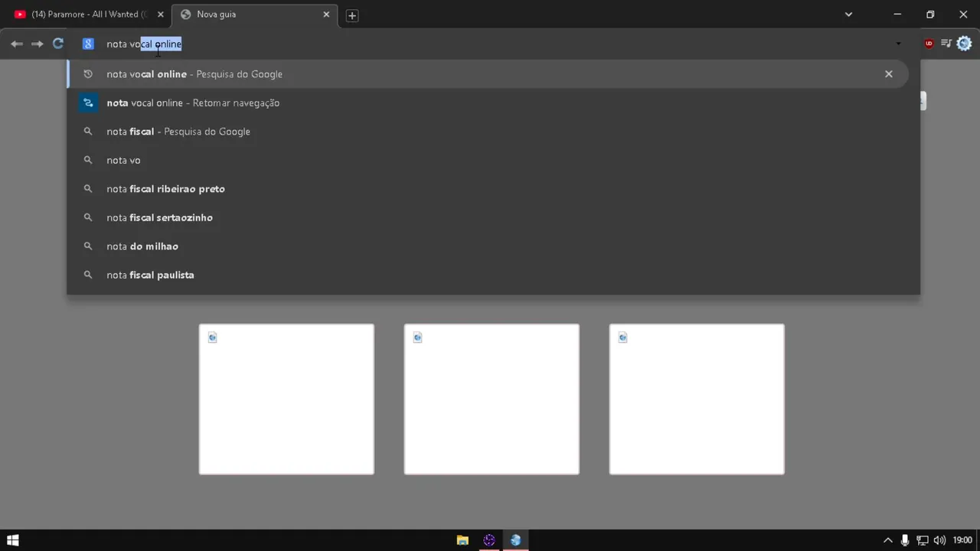Click the Google search engine icon in the address bar
Screen dimensions: 980x551
pyautogui.click(x=88, y=44)
